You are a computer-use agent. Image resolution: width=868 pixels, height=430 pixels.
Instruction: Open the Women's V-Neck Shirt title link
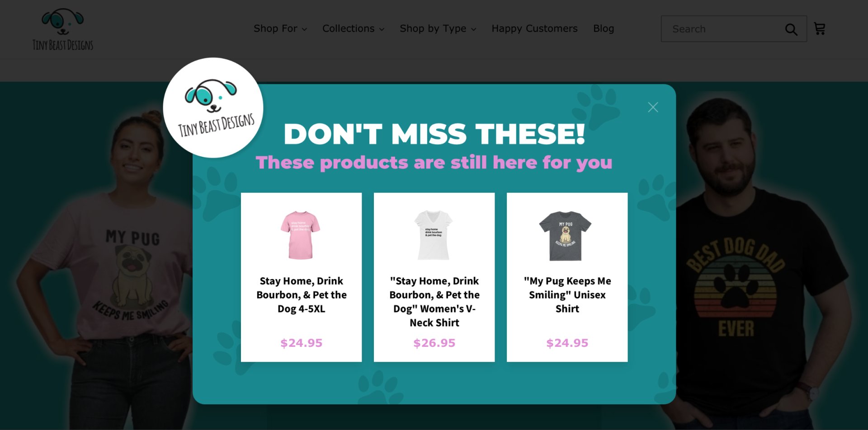pos(434,302)
